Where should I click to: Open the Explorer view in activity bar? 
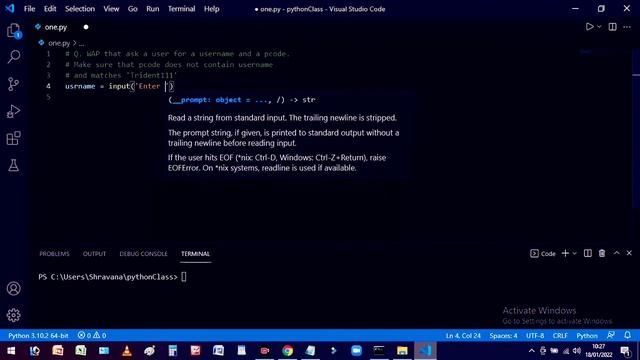(13, 30)
